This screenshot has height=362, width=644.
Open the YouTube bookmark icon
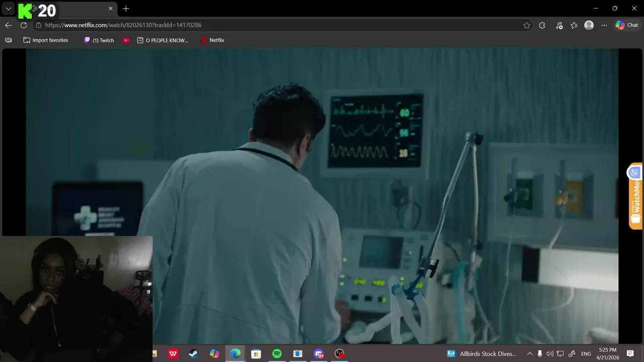[126, 40]
